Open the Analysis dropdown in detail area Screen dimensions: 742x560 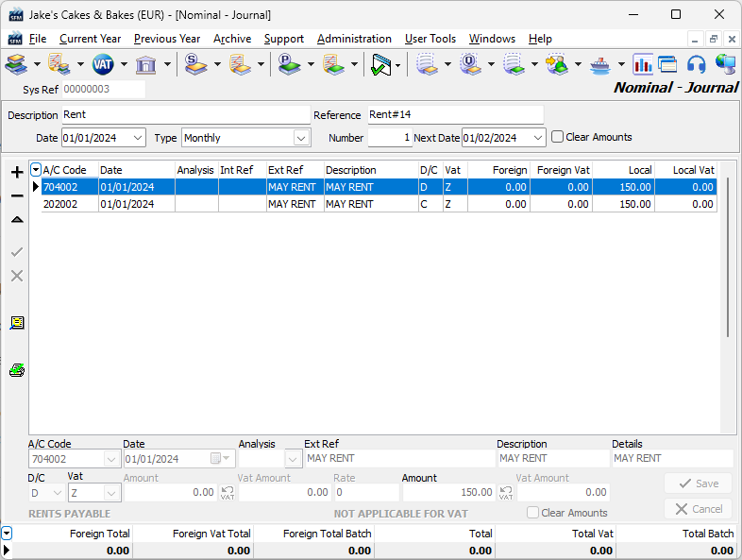(x=293, y=459)
